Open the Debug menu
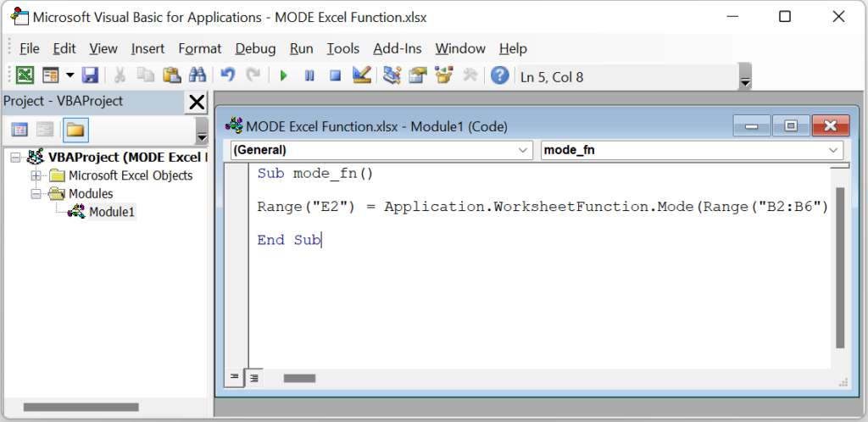 [255, 48]
